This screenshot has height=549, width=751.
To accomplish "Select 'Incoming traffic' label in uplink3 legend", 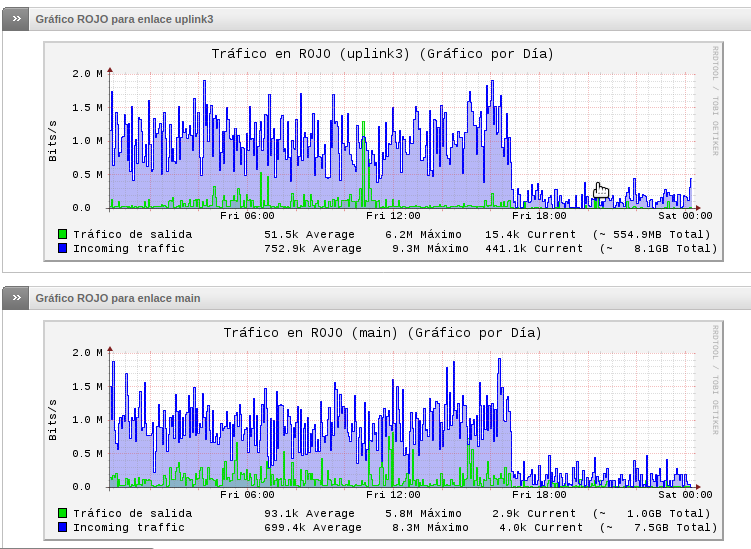I will [129, 248].
